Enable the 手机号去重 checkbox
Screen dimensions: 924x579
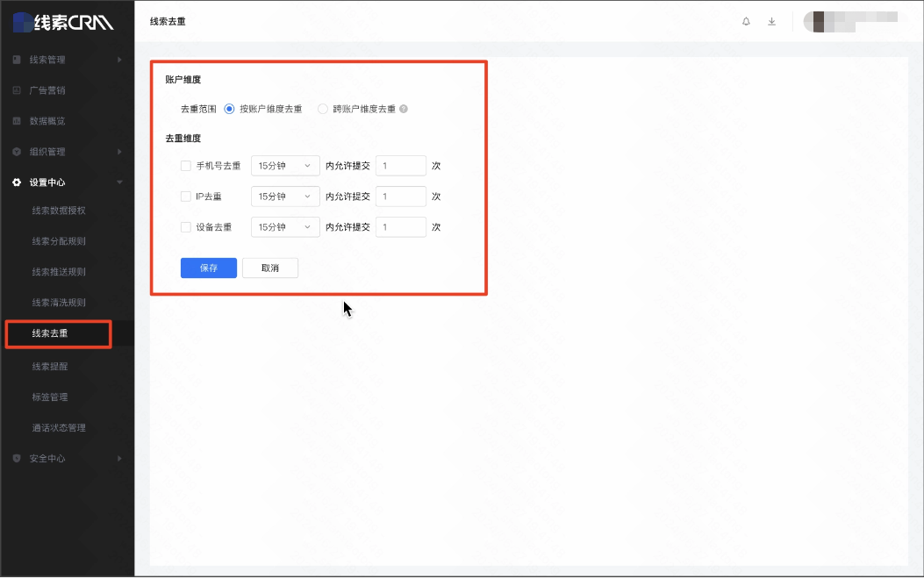(186, 166)
